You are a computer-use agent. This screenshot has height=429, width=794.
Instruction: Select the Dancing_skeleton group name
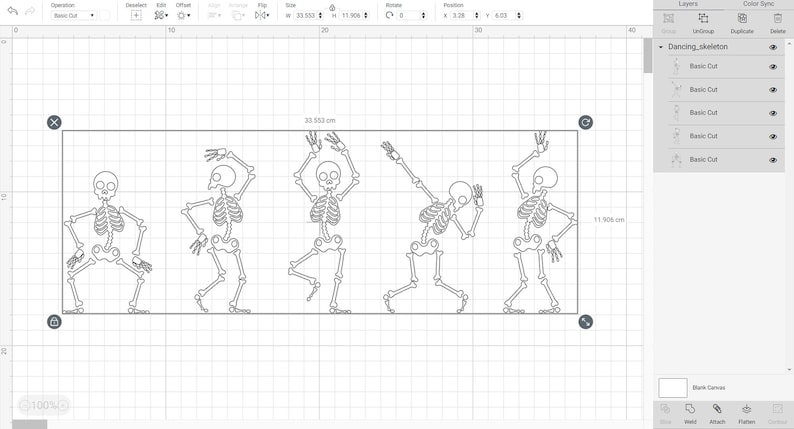point(697,47)
